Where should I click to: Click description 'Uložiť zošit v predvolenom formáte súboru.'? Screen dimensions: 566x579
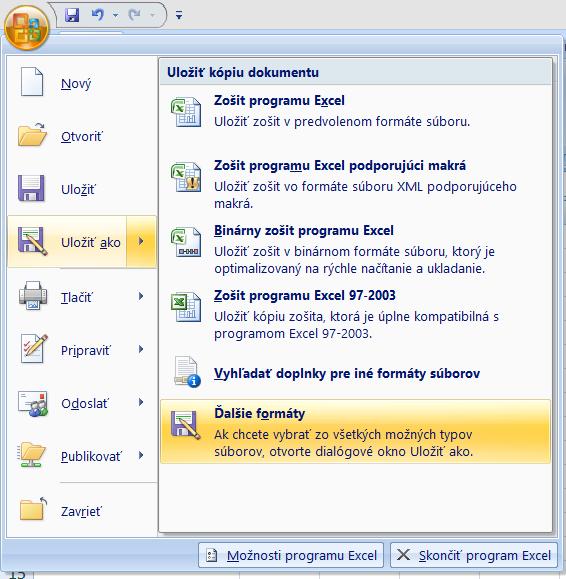pos(342,121)
